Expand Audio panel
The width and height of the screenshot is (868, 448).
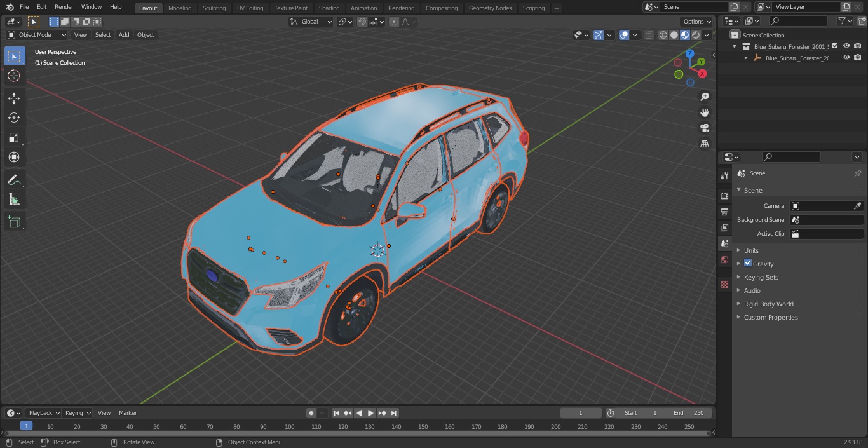click(752, 290)
